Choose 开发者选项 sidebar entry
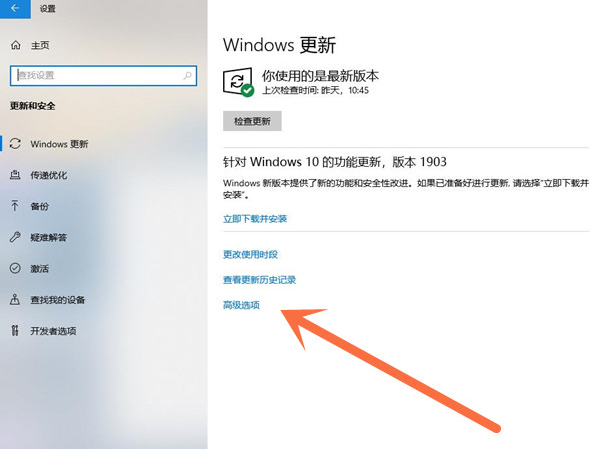The width and height of the screenshot is (590, 451). pyautogui.click(x=53, y=331)
